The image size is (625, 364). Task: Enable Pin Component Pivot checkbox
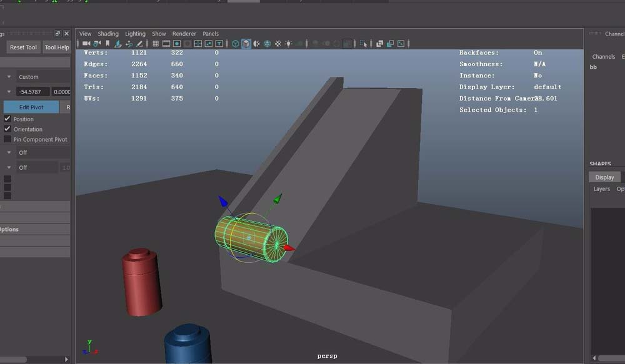click(7, 139)
